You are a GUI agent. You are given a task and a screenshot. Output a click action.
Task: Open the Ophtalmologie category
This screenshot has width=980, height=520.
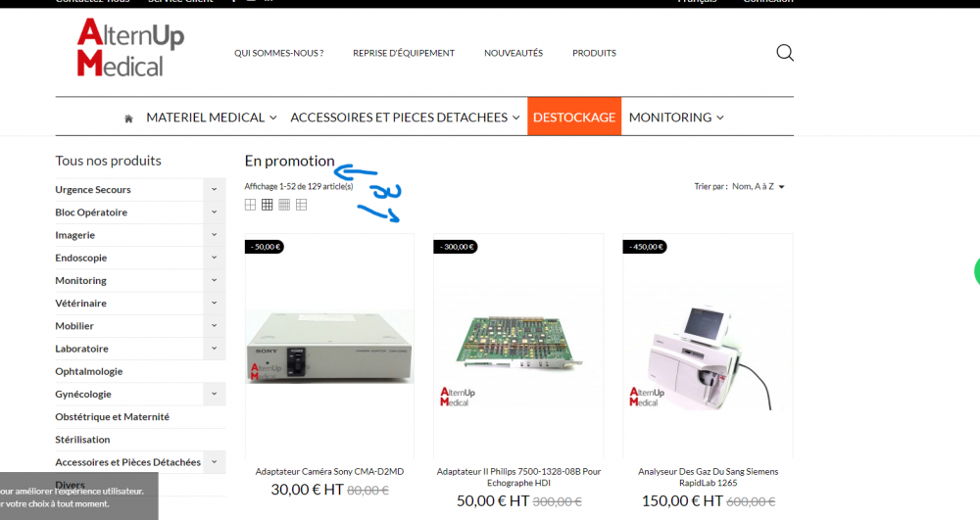89,371
